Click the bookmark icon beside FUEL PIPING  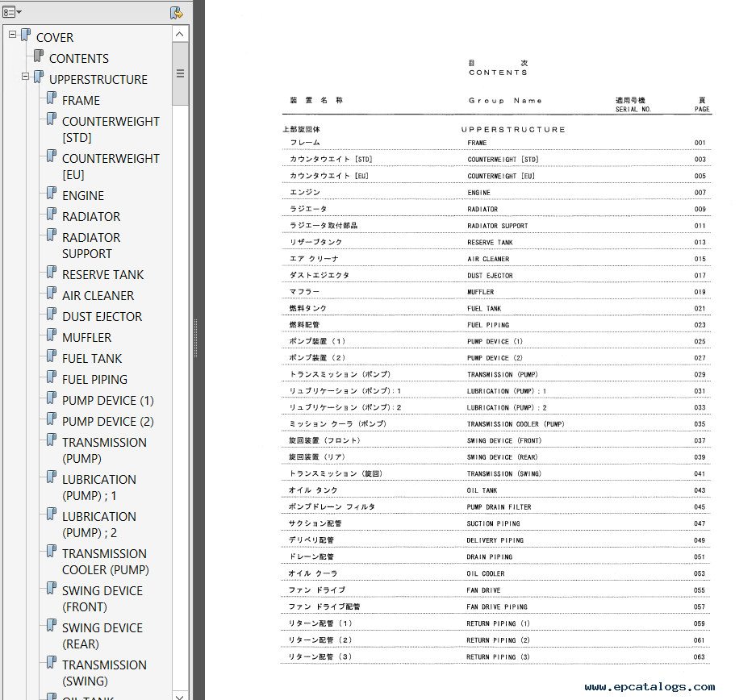coord(52,377)
